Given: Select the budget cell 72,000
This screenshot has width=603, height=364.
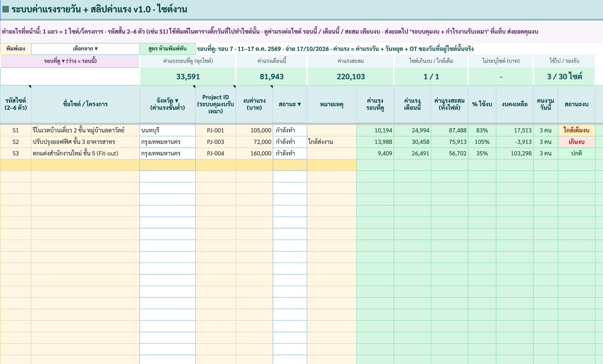Looking at the screenshot, I should click(x=254, y=142).
